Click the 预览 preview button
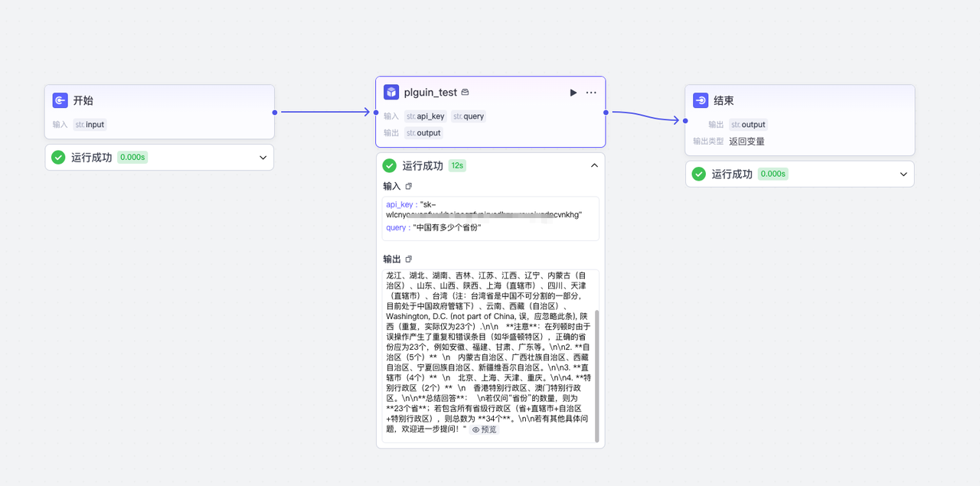 484,429
